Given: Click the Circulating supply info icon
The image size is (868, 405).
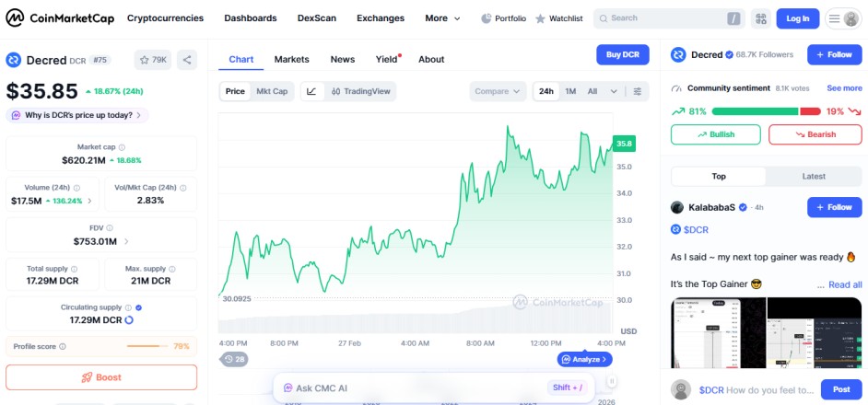Looking at the screenshot, I should [128, 307].
